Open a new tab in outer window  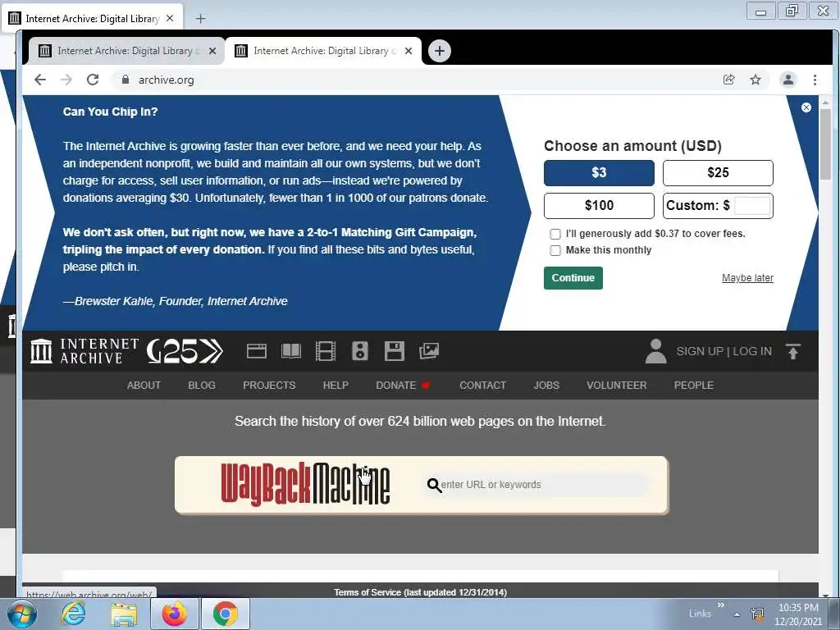[200, 19]
